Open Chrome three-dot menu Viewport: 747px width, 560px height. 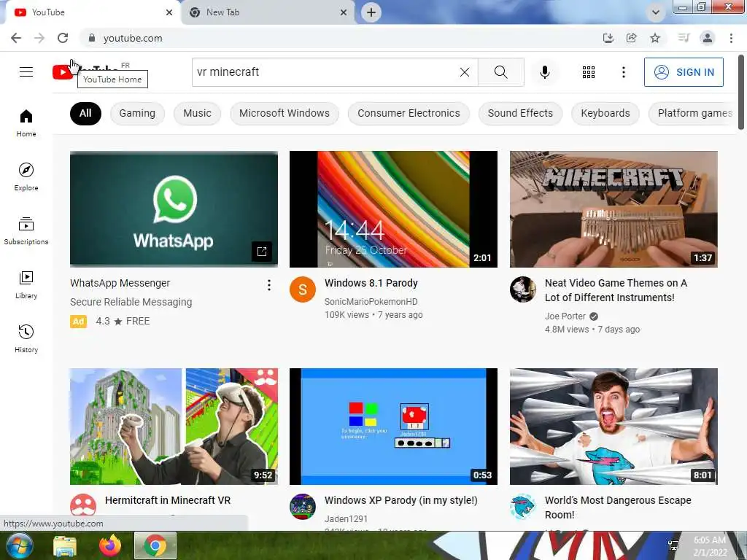731,38
